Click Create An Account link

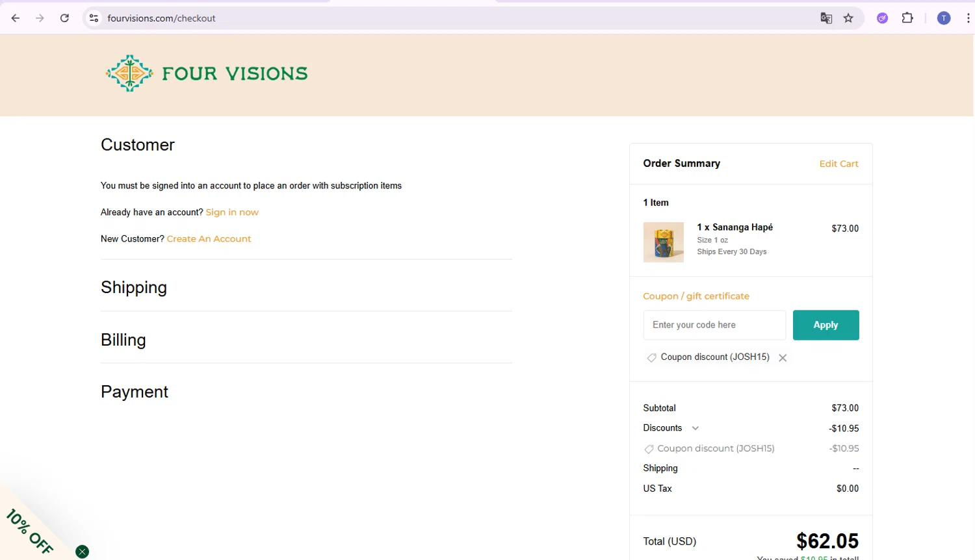click(209, 239)
